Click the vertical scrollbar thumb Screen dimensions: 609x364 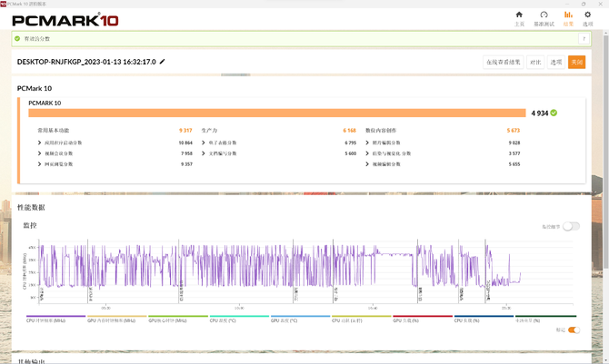tap(606, 152)
